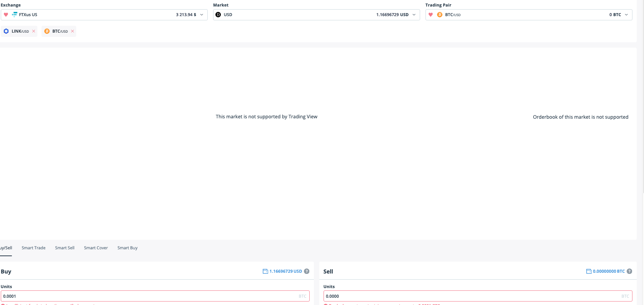The height and width of the screenshot is (305, 644).
Task: Click the wallet icon next to Buy balance
Action: (265, 271)
